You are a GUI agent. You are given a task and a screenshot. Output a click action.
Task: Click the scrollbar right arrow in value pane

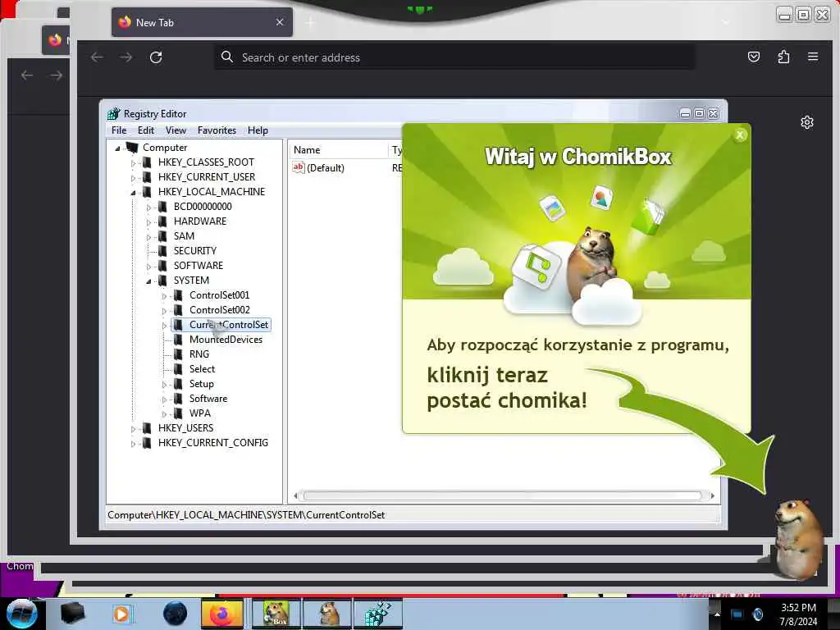click(712, 496)
